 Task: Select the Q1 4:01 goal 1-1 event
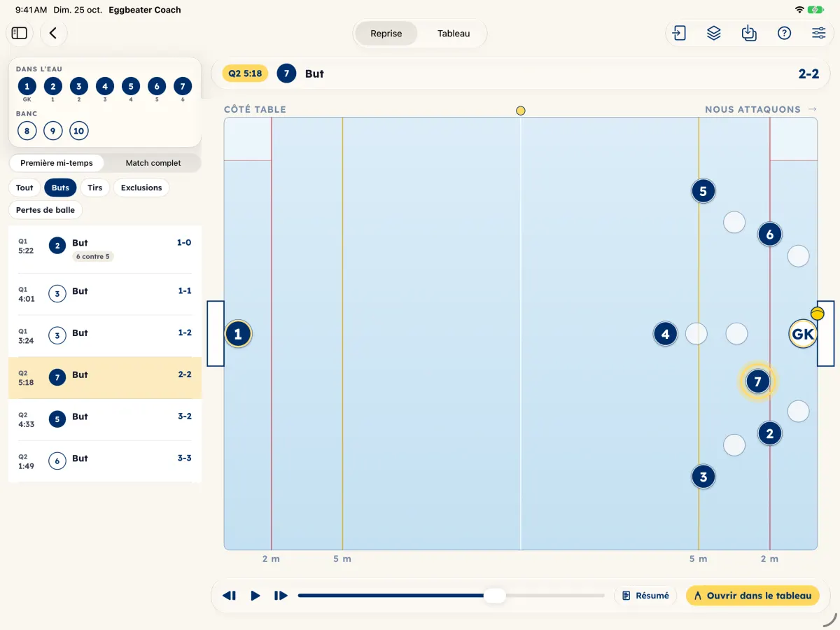click(105, 294)
